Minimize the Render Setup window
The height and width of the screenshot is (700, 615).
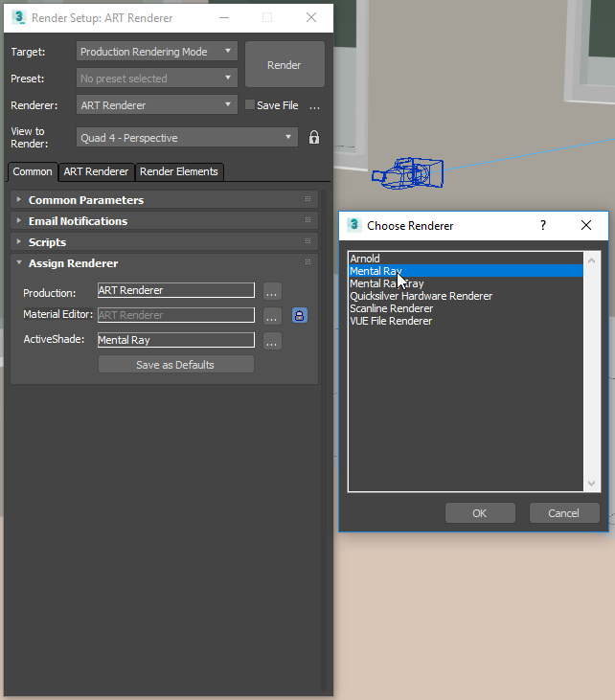tap(224, 17)
